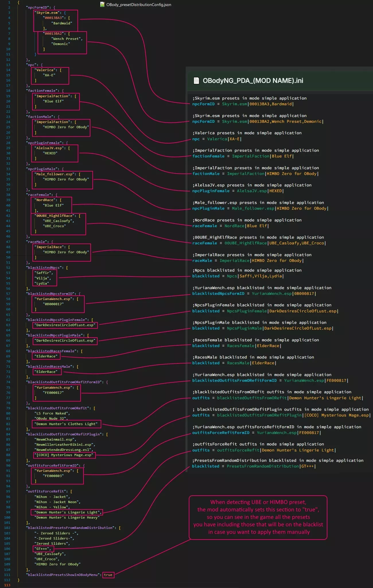373x588 pixels.
Task: Click line number 113 in the gutter
Action: click(7, 585)
